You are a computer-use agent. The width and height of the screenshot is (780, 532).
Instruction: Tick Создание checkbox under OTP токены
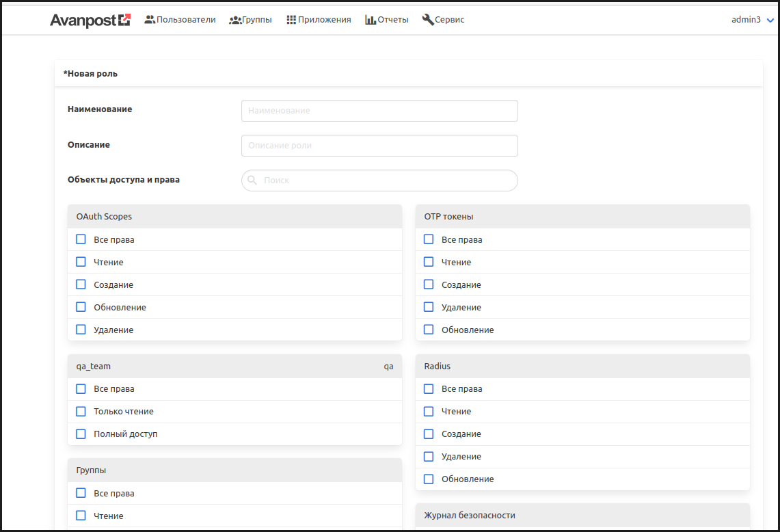click(429, 284)
